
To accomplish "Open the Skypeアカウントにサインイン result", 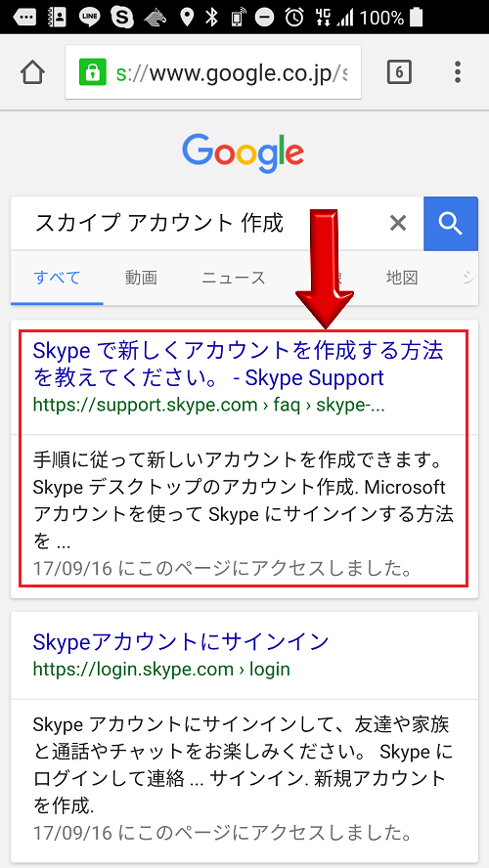I will [181, 641].
